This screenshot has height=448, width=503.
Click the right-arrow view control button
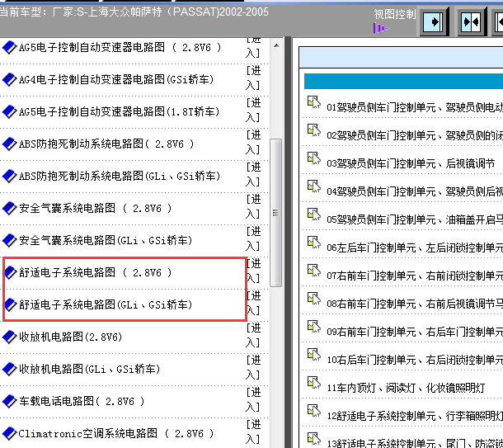433,22
